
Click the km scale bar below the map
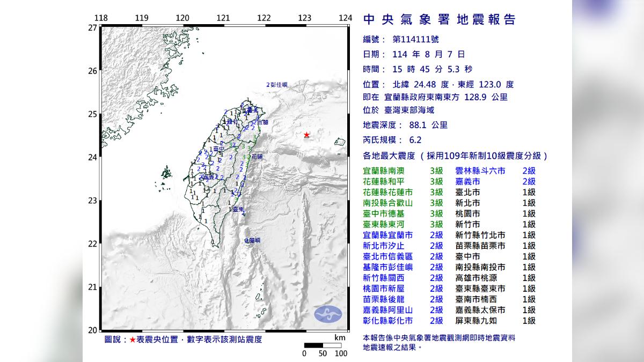tap(323, 346)
